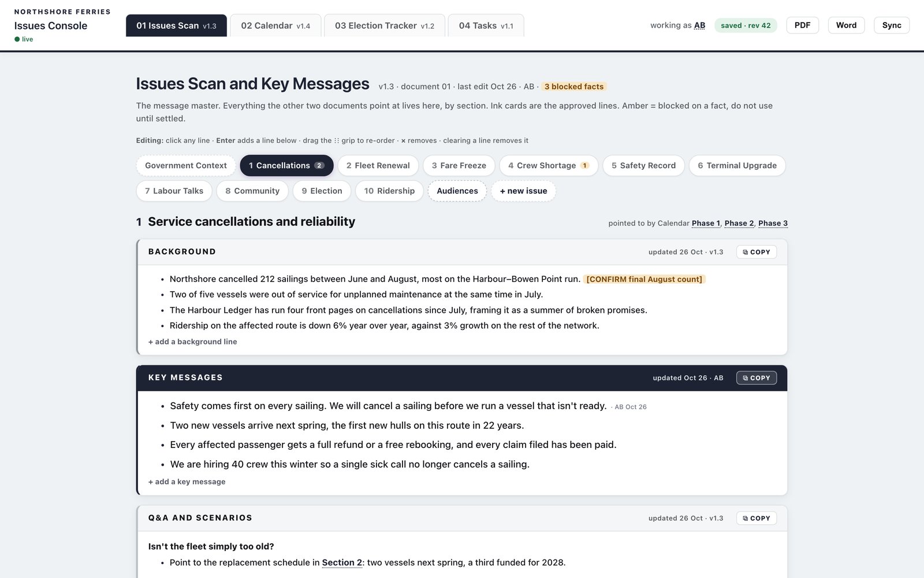
Task: Select the 01 Issues Scan tab
Action: click(176, 25)
